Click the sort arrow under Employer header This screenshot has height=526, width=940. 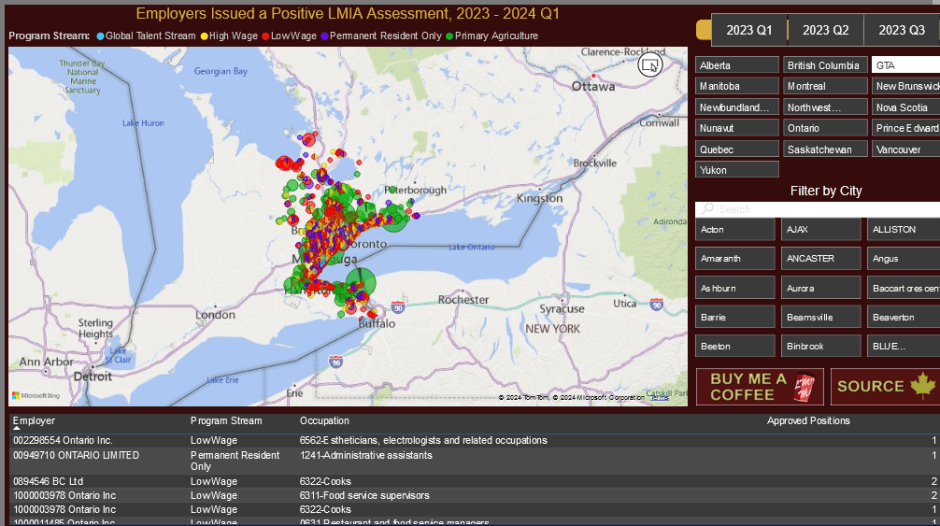[x=16, y=428]
